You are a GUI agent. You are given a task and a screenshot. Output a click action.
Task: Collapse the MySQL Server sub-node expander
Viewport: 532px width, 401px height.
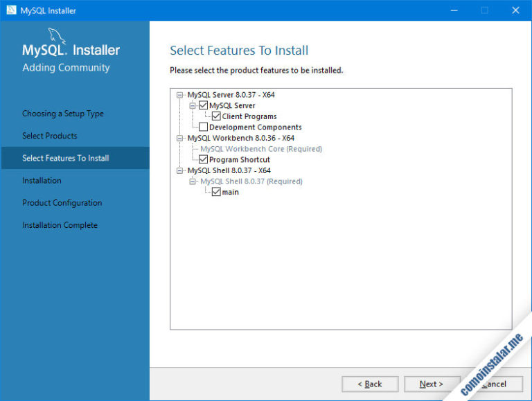pyautogui.click(x=193, y=105)
